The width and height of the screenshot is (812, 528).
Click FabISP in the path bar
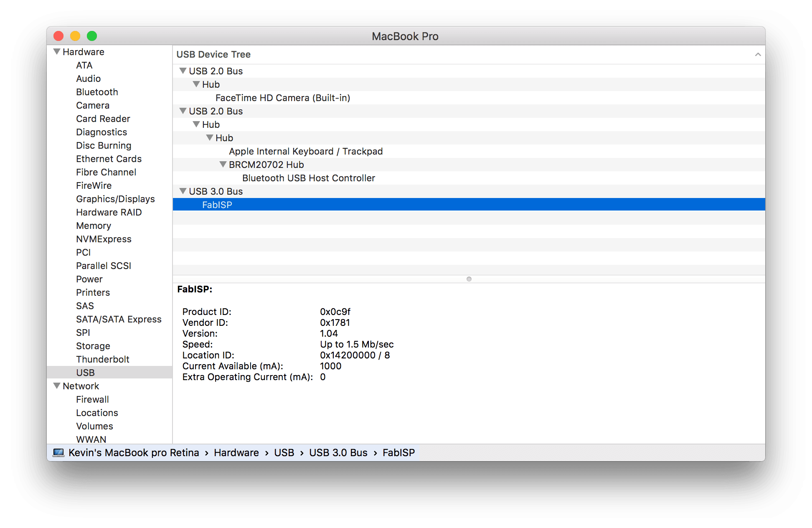pyautogui.click(x=399, y=453)
